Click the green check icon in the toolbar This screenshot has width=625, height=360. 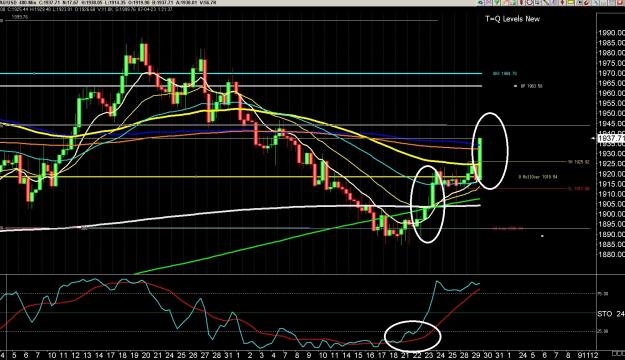point(496,2)
